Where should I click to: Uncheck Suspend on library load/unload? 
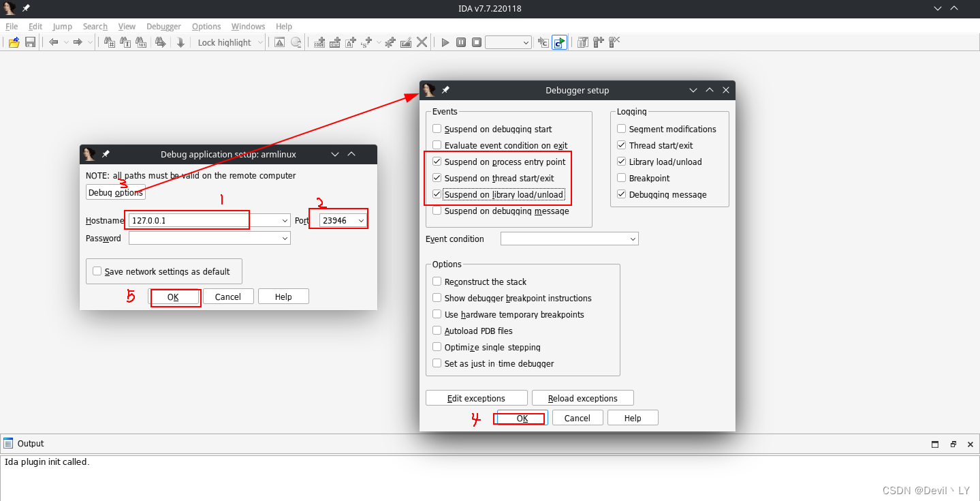point(437,194)
